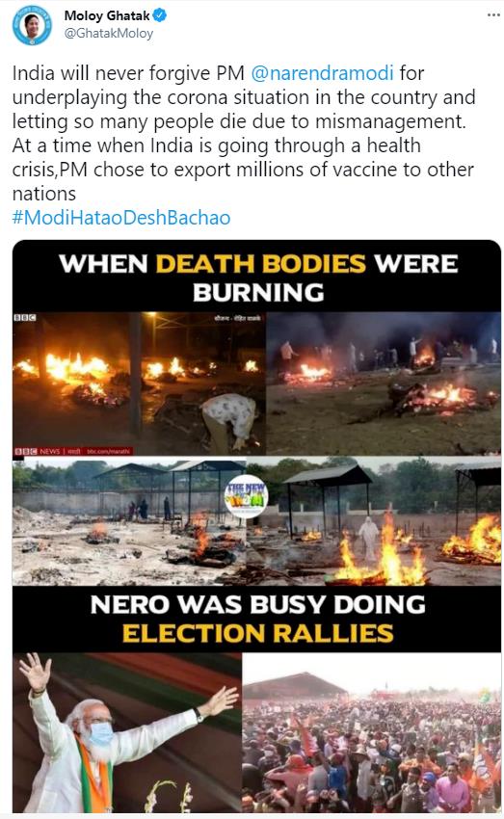The width and height of the screenshot is (504, 819).
Task: Click the tweet body text paragraph
Action: pos(244,133)
